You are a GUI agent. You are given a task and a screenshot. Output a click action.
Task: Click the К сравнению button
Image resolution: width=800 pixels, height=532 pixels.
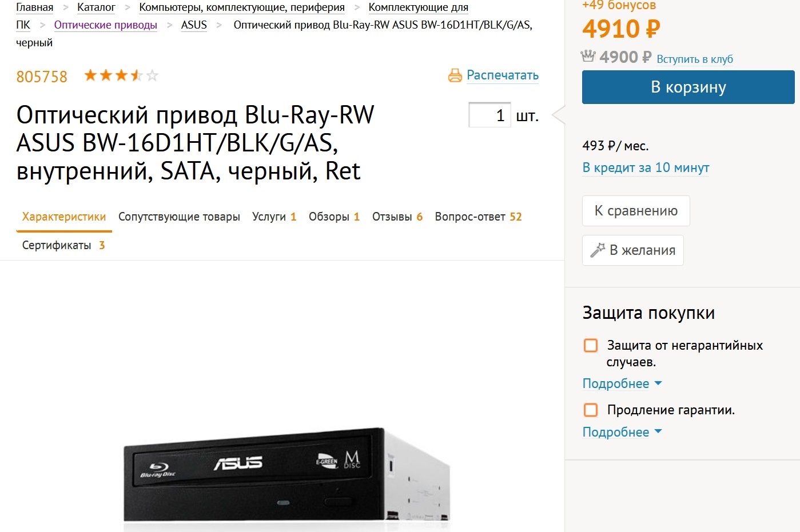[636, 211]
